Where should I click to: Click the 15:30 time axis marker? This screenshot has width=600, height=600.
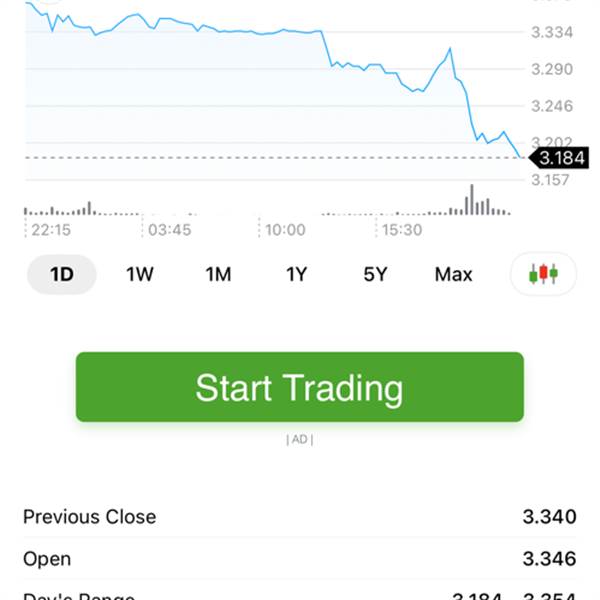click(x=402, y=230)
